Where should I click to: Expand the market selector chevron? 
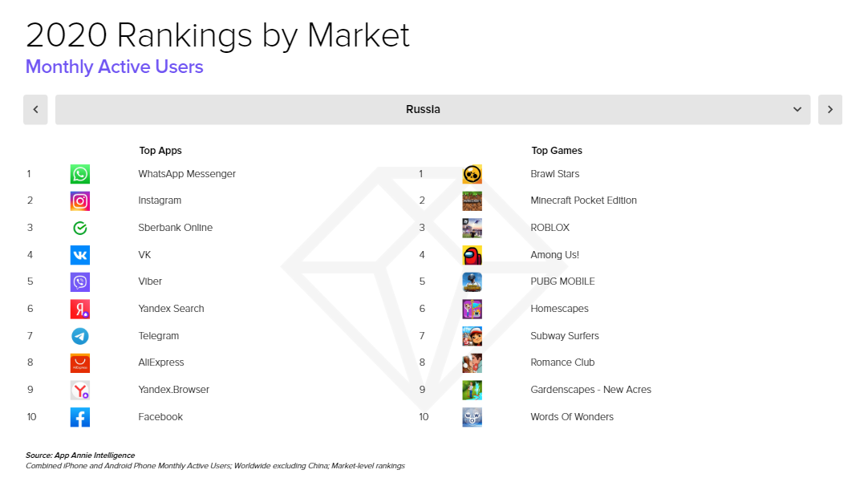(797, 109)
